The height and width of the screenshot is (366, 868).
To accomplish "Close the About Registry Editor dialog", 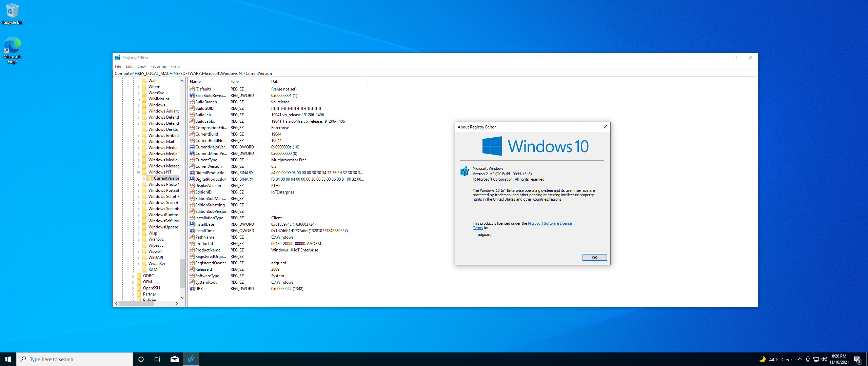I will (x=605, y=127).
